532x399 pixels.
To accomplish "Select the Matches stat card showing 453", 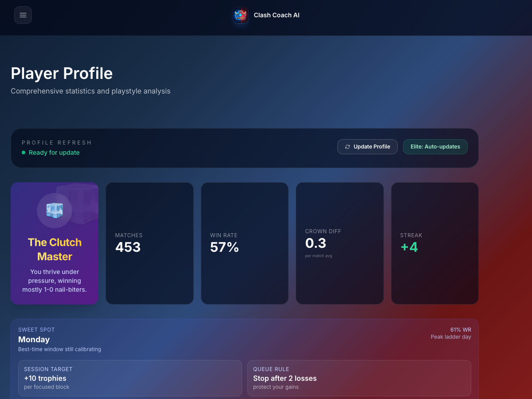I will click(149, 243).
